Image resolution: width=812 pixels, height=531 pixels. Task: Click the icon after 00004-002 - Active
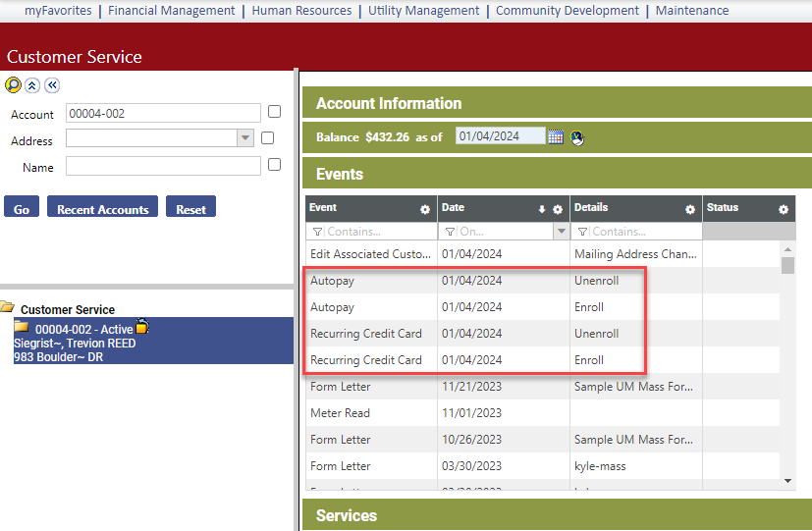(142, 326)
